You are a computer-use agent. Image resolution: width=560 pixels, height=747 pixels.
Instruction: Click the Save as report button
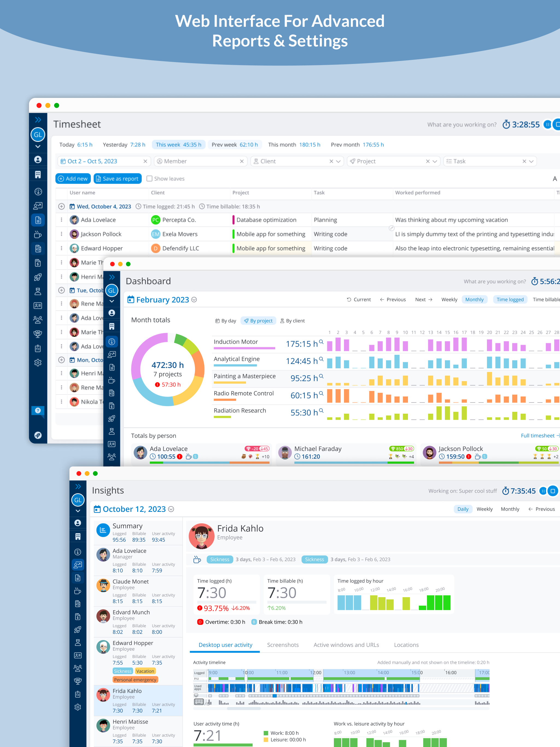click(x=118, y=179)
